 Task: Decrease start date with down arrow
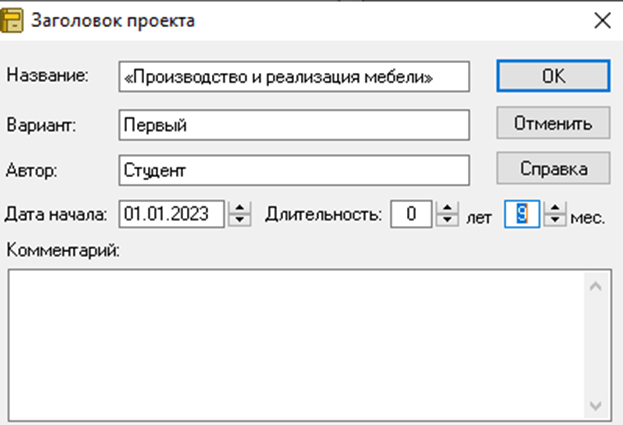click(240, 220)
